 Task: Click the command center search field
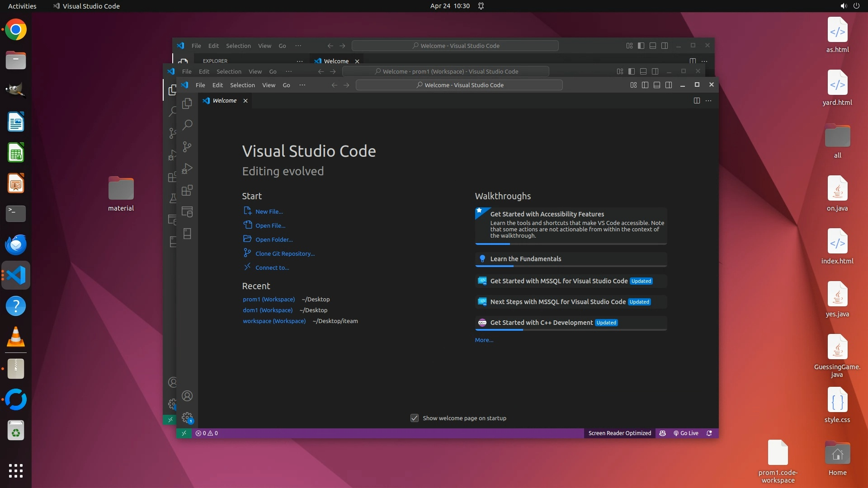[459, 85]
